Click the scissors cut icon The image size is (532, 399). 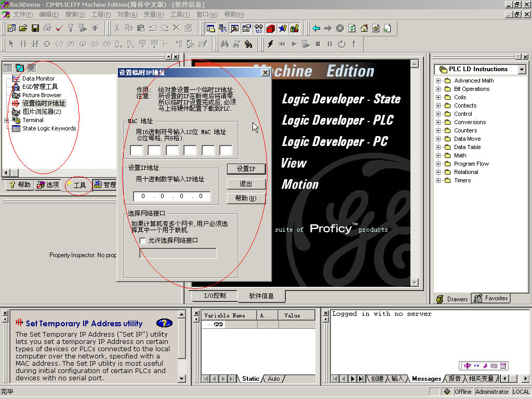pos(117,28)
